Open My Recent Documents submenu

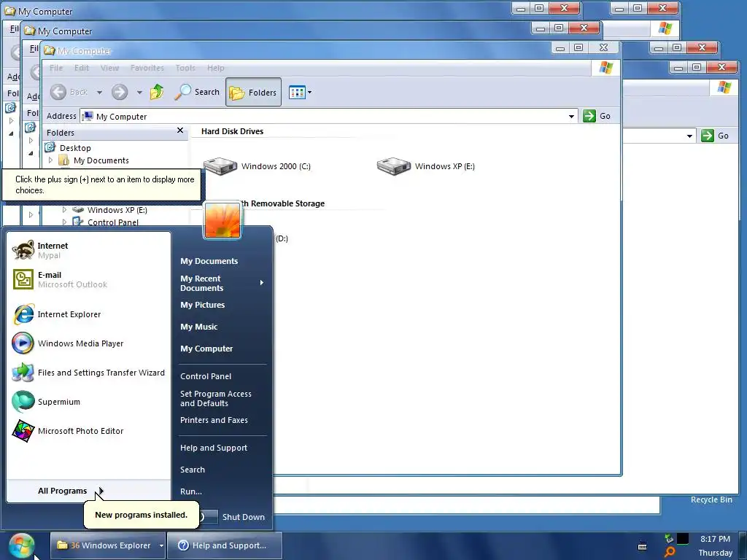click(x=222, y=284)
